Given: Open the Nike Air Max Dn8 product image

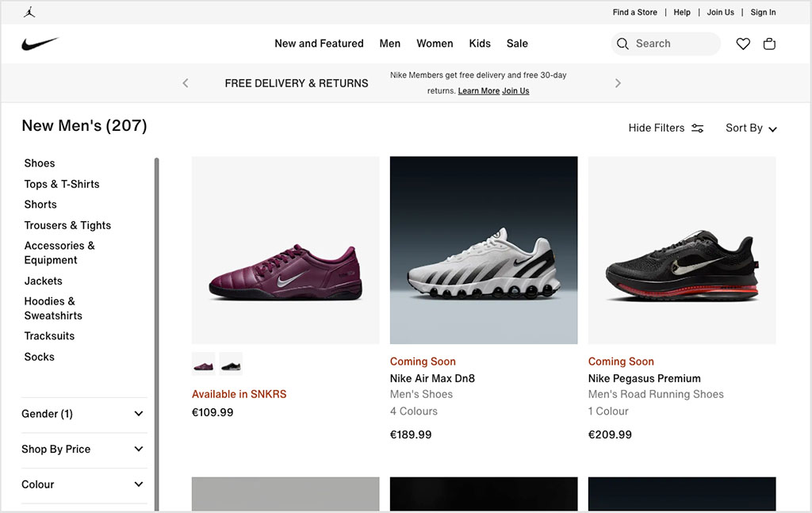Looking at the screenshot, I should 484,250.
